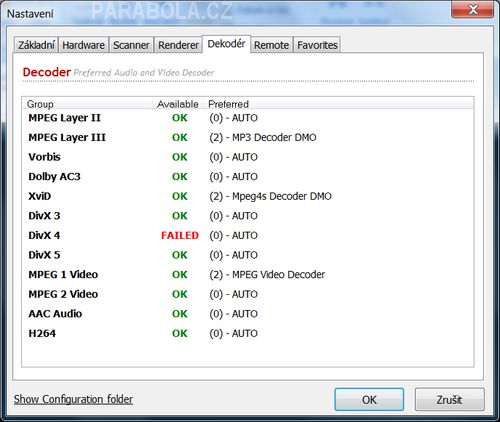Image resolution: width=500 pixels, height=422 pixels.
Task: Select the MPEG Layer III group
Action: click(67, 137)
